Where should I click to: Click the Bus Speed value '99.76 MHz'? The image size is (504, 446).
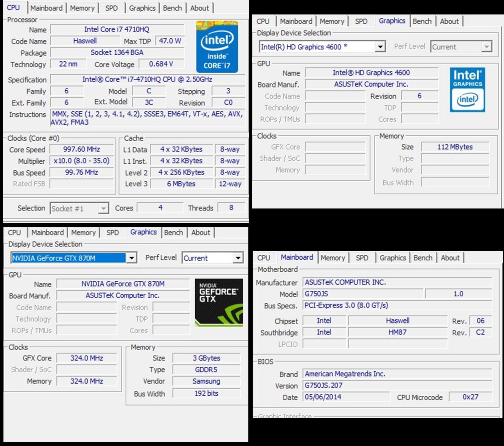pos(82,172)
